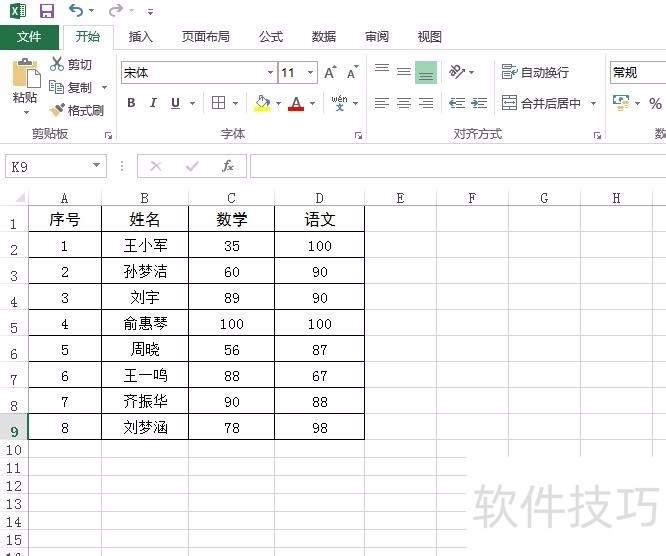Toggle Underline formatting

click(x=175, y=103)
